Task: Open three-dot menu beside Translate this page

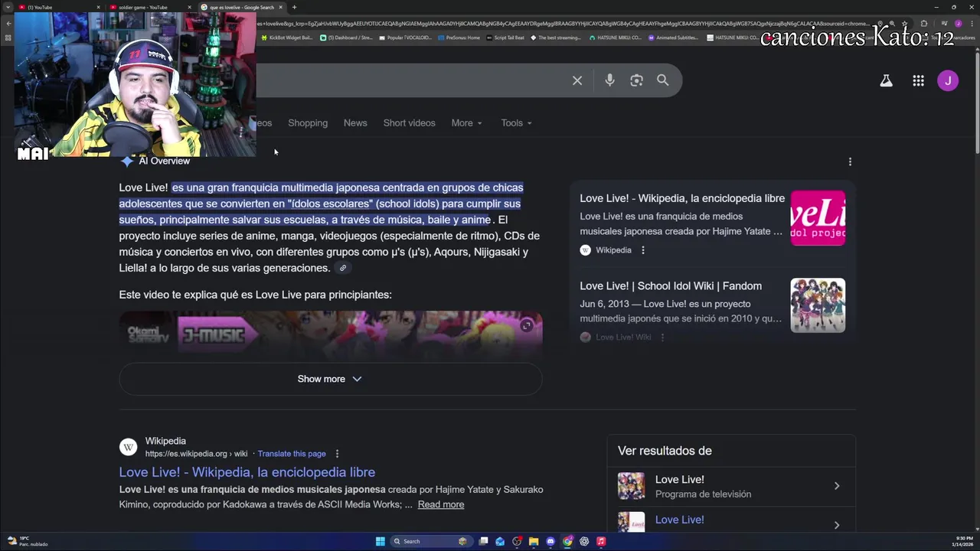Action: [x=337, y=454]
